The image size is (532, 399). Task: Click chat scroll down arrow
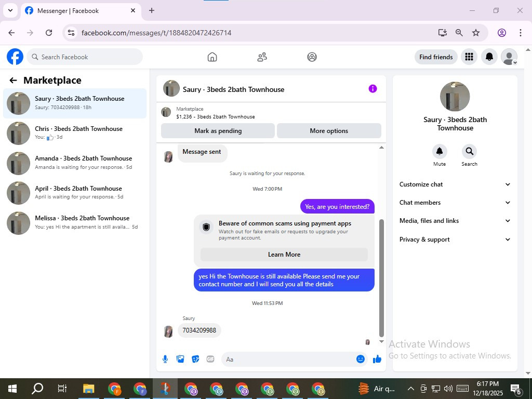(381, 341)
